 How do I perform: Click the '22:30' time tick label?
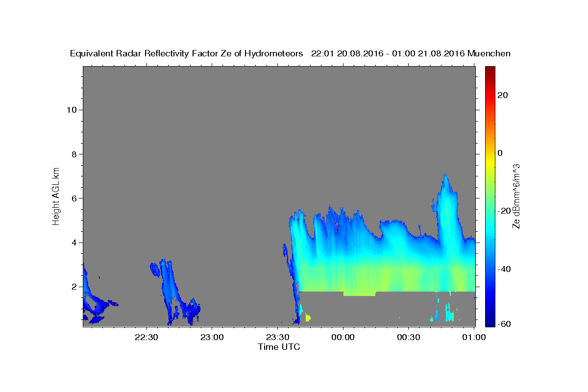coord(146,337)
